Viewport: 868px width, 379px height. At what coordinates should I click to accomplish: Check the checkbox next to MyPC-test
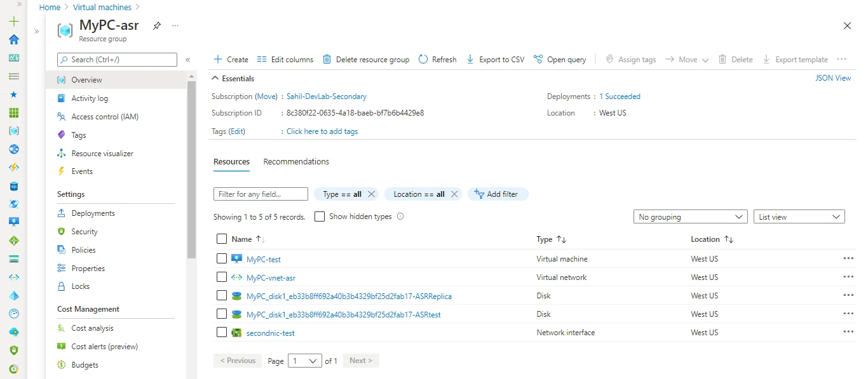[x=222, y=258]
